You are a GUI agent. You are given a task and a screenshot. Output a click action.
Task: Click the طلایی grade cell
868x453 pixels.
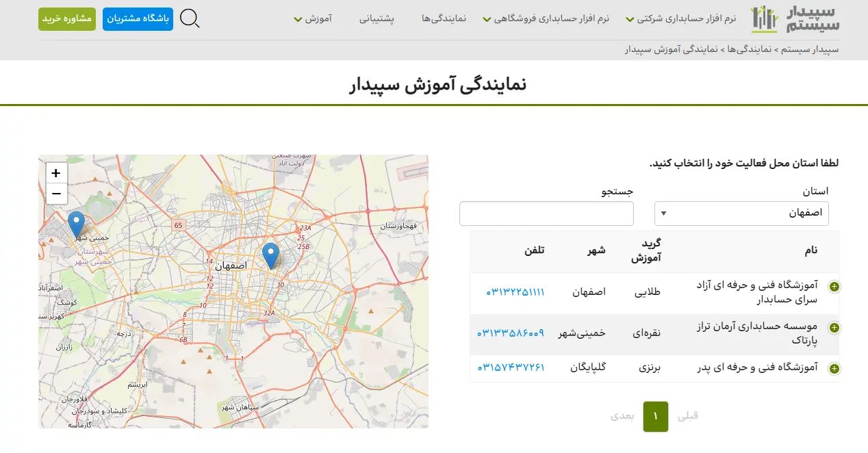pyautogui.click(x=648, y=292)
